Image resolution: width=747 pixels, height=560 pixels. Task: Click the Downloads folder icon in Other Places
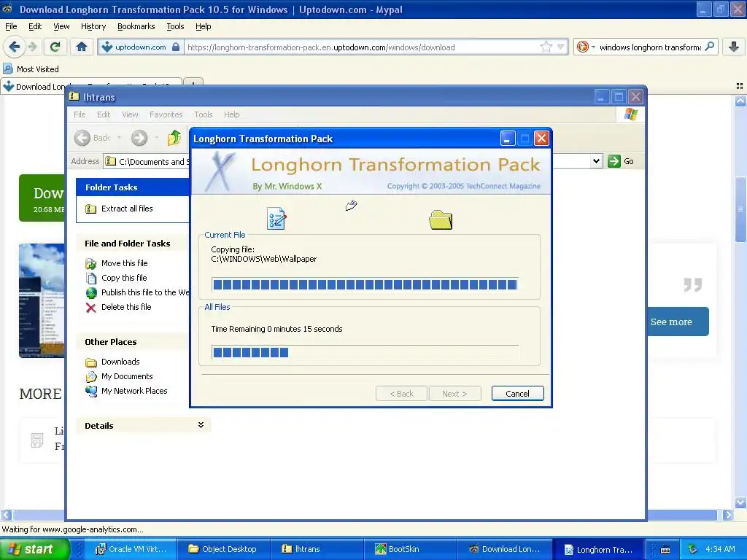click(90, 362)
